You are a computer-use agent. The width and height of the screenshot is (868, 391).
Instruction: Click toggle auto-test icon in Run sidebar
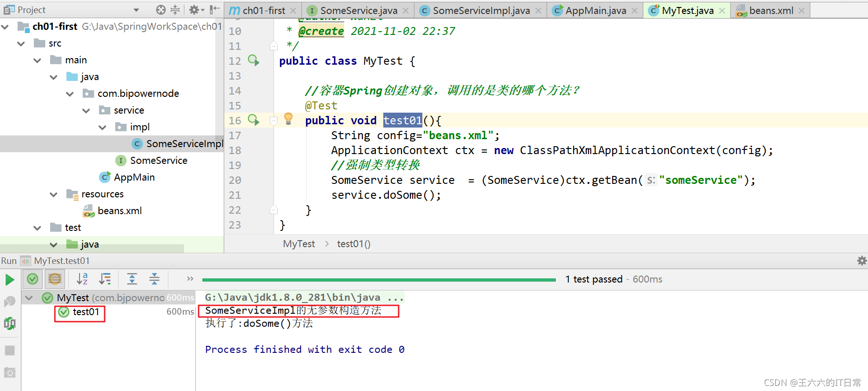[10, 323]
